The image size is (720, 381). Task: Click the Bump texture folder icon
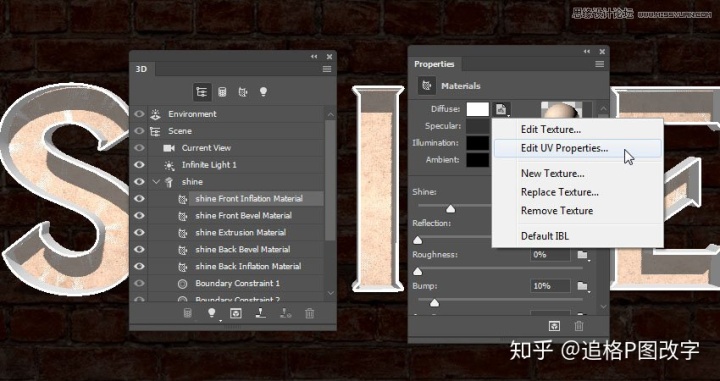(583, 286)
